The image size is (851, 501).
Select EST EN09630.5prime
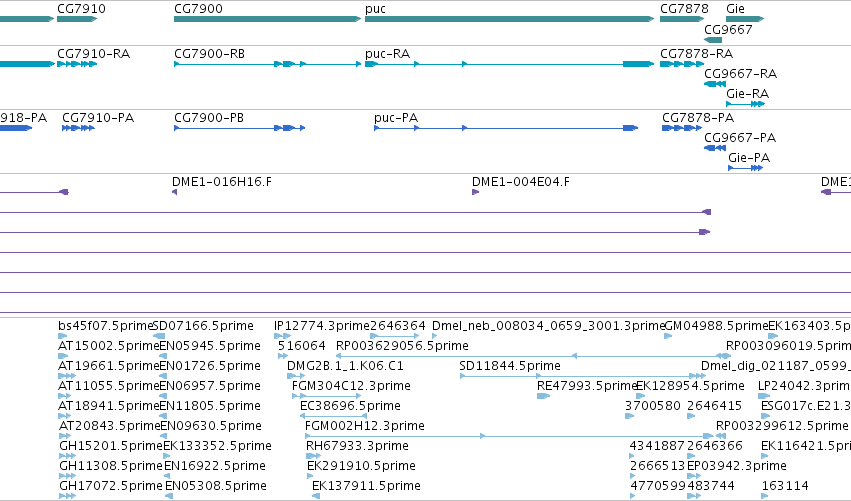[x=211, y=427]
